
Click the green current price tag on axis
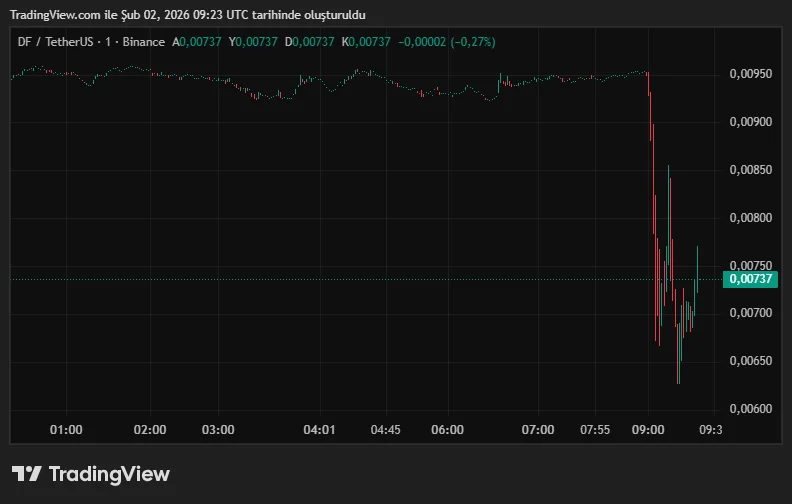click(x=751, y=279)
